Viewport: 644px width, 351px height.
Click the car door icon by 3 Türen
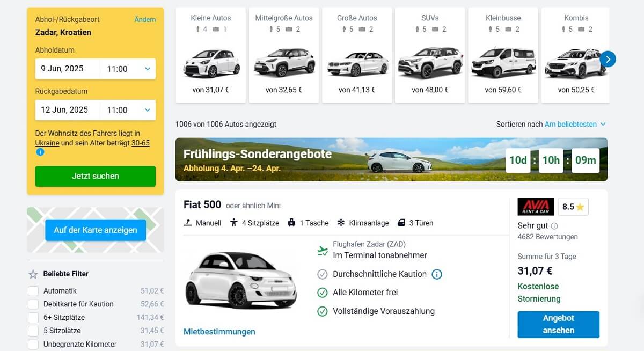coord(401,223)
